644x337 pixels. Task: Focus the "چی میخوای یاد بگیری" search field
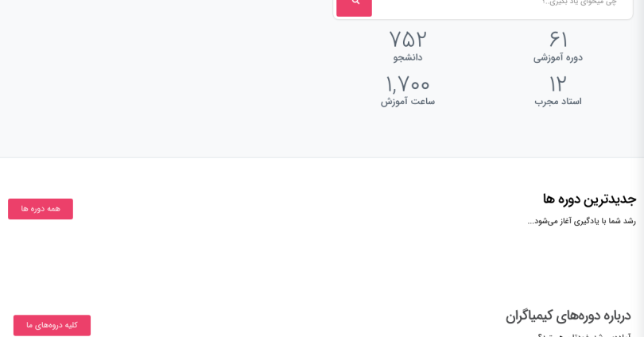pos(501,4)
